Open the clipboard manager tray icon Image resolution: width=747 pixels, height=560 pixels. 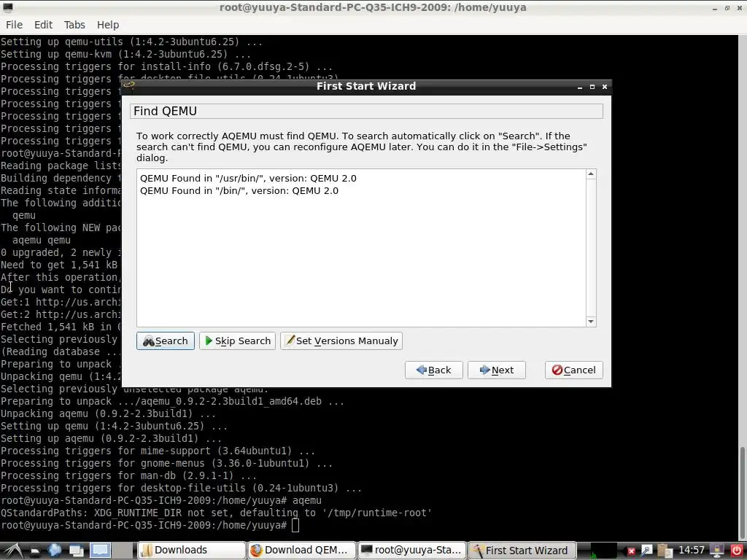pos(664,551)
